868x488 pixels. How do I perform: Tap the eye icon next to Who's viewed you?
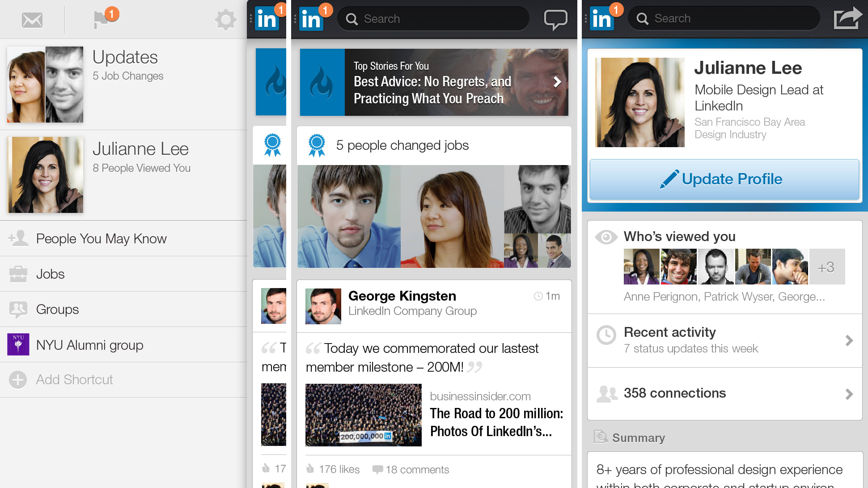point(606,237)
